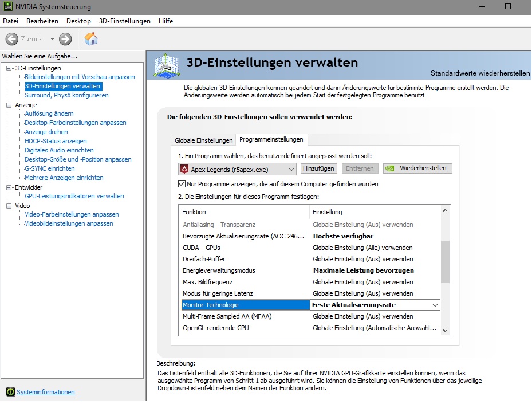Select Video-Farbeinstellungen anpassen

tap(72, 214)
